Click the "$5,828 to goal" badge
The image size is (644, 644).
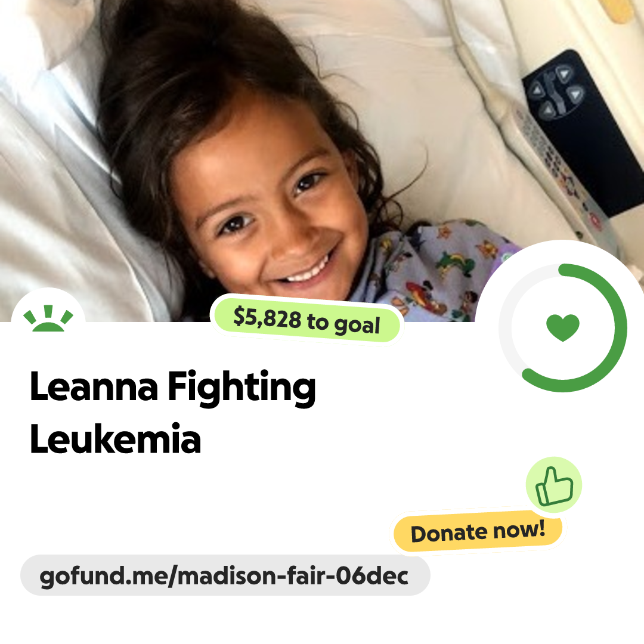(x=307, y=320)
